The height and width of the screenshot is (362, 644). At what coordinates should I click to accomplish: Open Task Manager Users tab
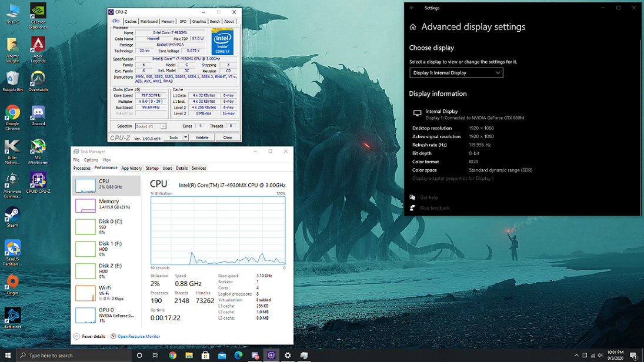(167, 168)
